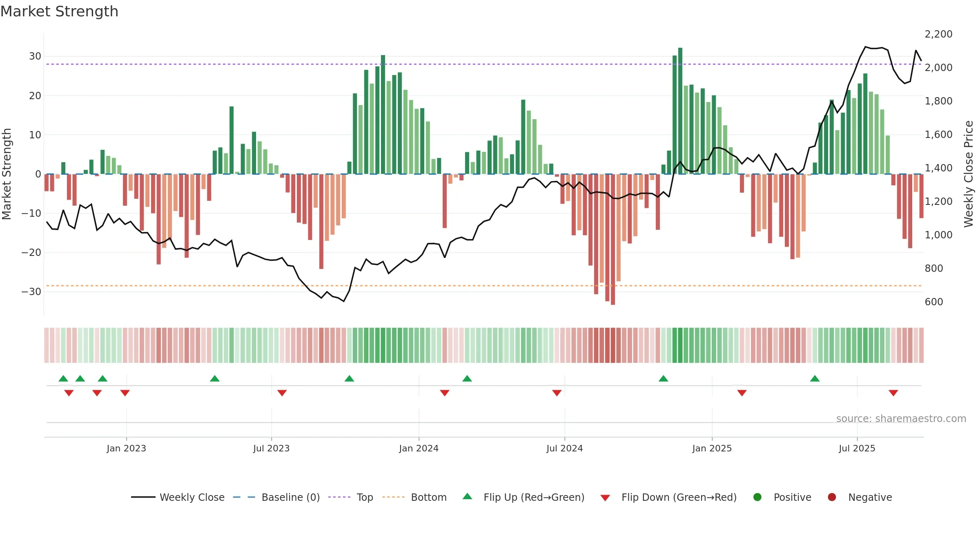
Task: Click the Weekly Close Price axis title
Action: point(969,174)
